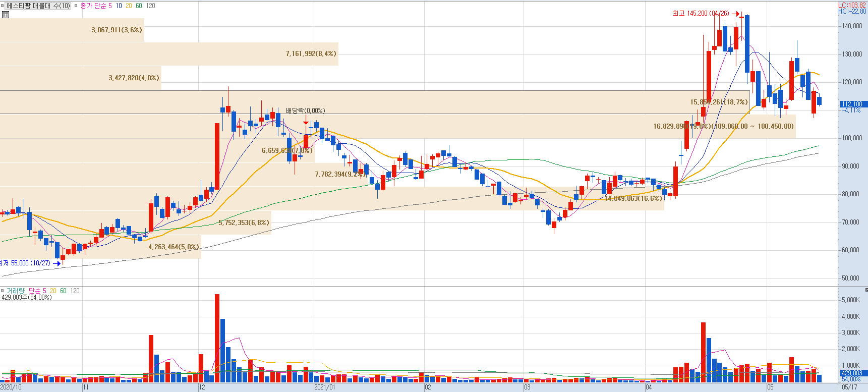This screenshot has width=868, height=392.
Task: Select the orange 20 price moving average label
Action: 129,6
